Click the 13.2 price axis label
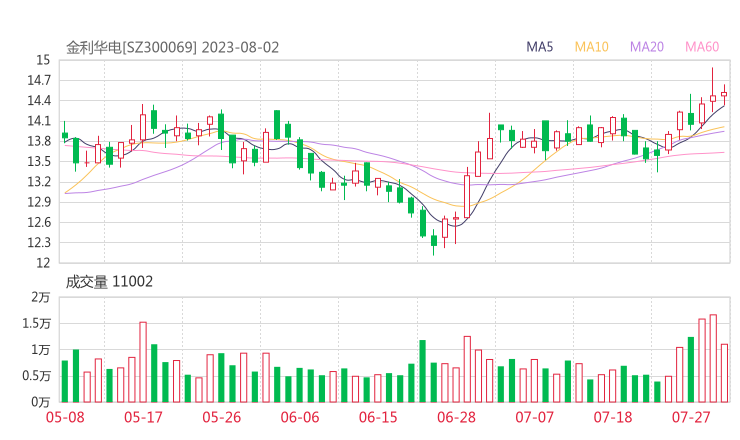740x440 pixels. click(x=39, y=182)
